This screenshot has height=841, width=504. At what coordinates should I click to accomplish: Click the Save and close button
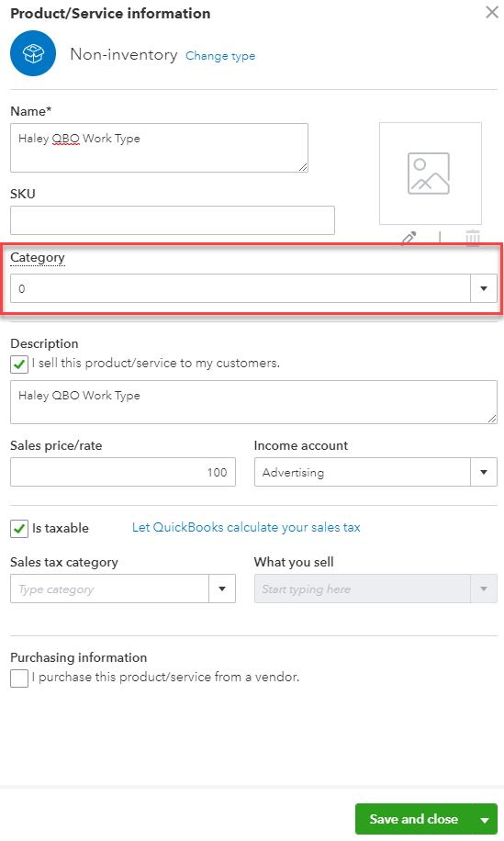[x=413, y=819]
